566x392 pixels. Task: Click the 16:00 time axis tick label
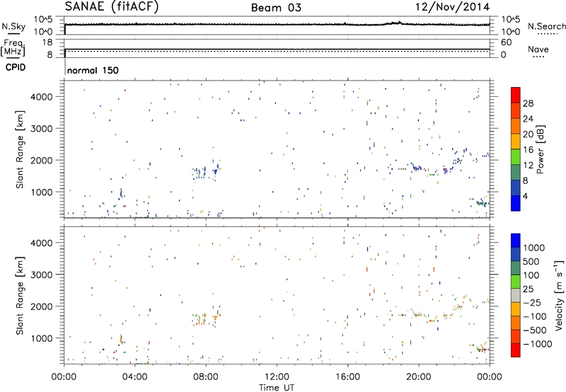(347, 377)
